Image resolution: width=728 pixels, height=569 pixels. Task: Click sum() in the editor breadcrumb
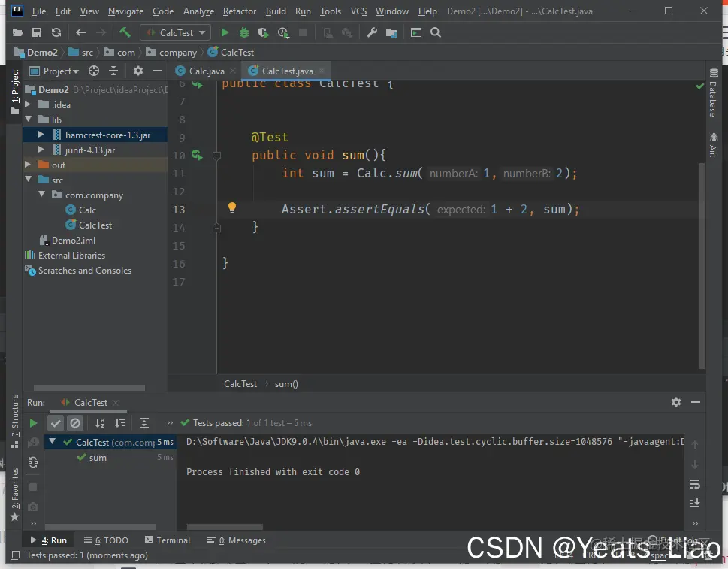pyautogui.click(x=286, y=384)
